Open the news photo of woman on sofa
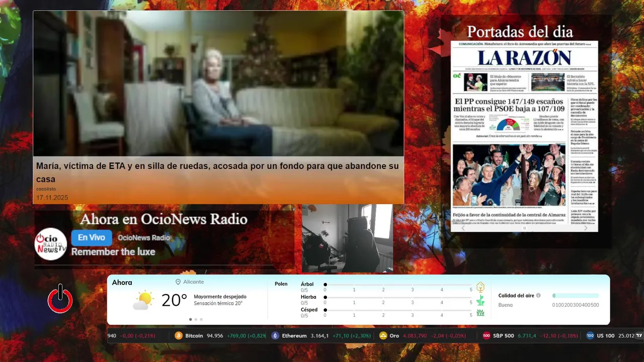The width and height of the screenshot is (644, 362). pyautogui.click(x=218, y=83)
